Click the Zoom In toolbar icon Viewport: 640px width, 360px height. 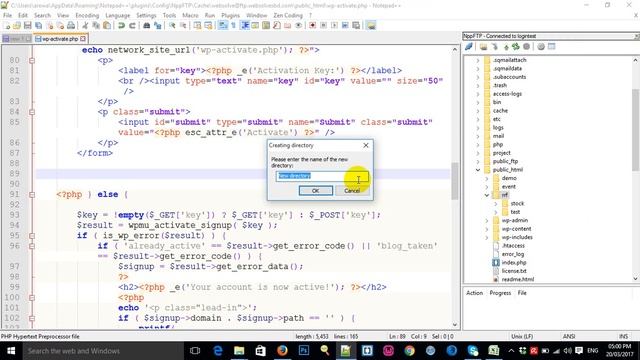point(172,25)
